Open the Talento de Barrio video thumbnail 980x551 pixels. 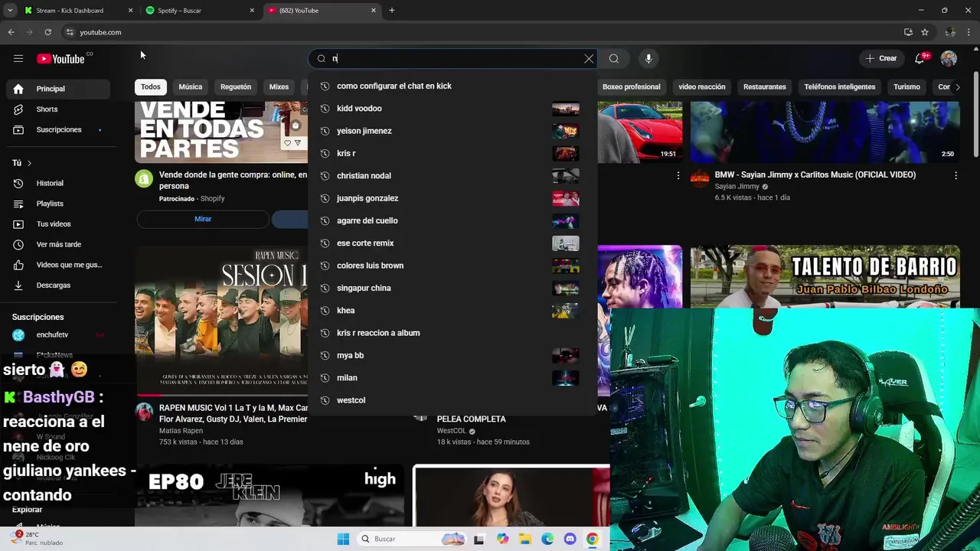click(x=825, y=276)
